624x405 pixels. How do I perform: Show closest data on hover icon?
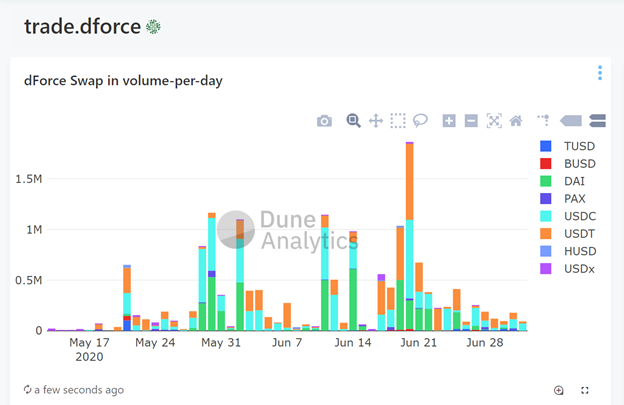tap(571, 121)
